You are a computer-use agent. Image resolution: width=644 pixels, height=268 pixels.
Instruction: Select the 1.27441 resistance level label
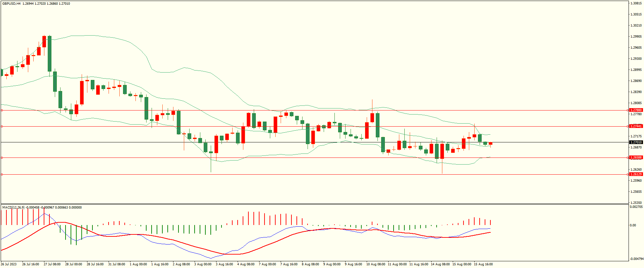click(x=636, y=126)
